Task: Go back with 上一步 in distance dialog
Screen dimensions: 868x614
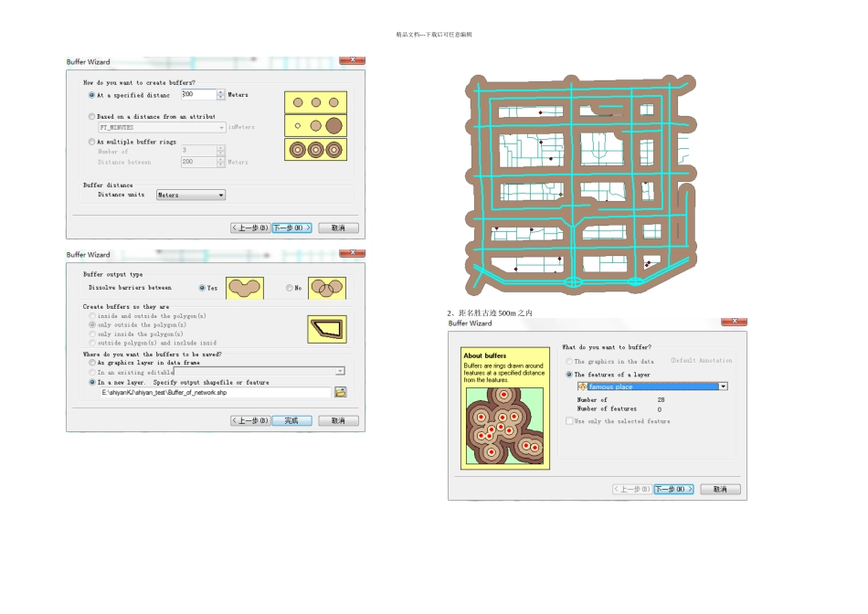Action: [250, 228]
